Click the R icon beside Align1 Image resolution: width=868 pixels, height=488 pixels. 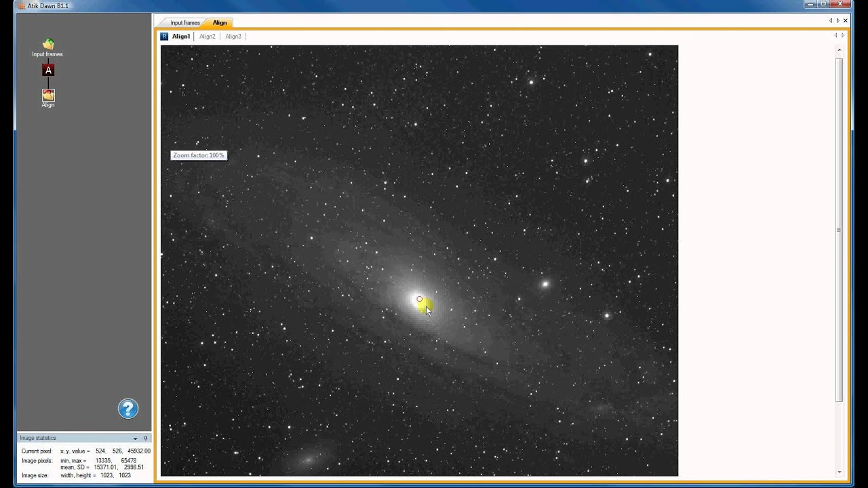pyautogui.click(x=164, y=37)
